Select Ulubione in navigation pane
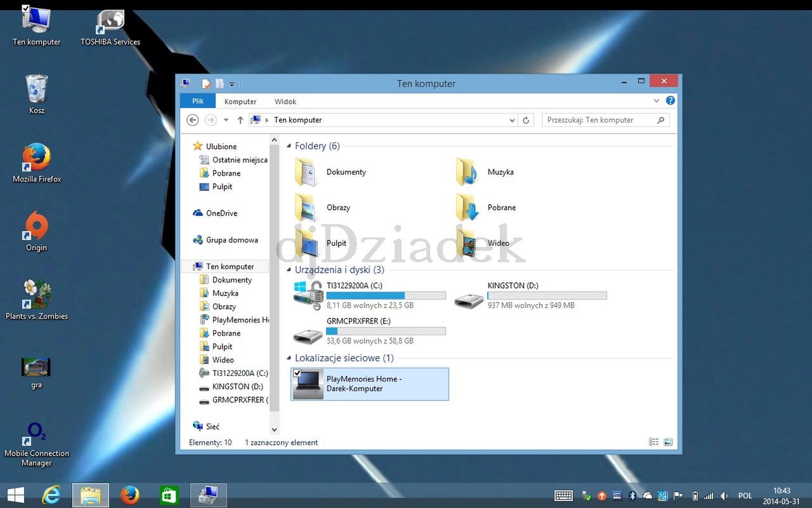The height and width of the screenshot is (508, 812). (x=214, y=147)
